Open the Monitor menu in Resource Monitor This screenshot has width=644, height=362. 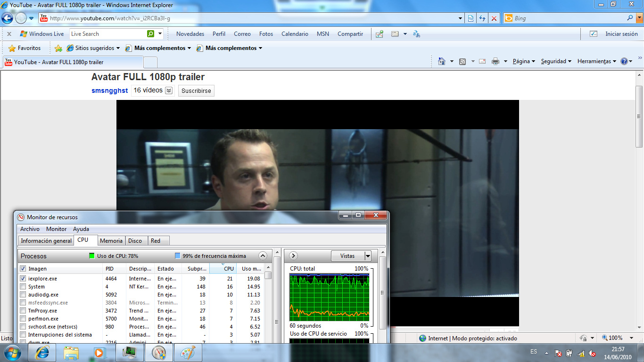coord(56,229)
